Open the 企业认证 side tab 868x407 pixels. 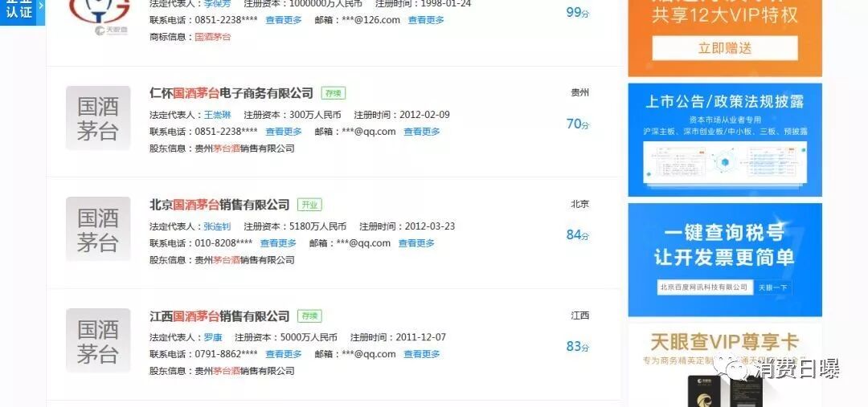point(23,11)
